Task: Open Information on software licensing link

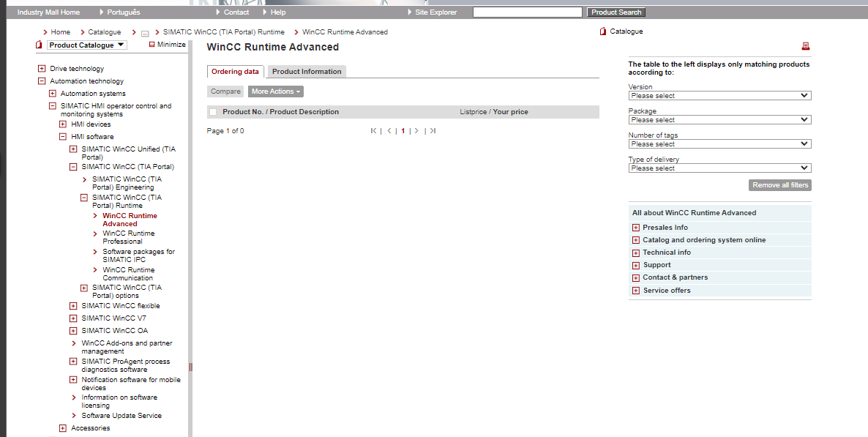Action: pyautogui.click(x=119, y=402)
